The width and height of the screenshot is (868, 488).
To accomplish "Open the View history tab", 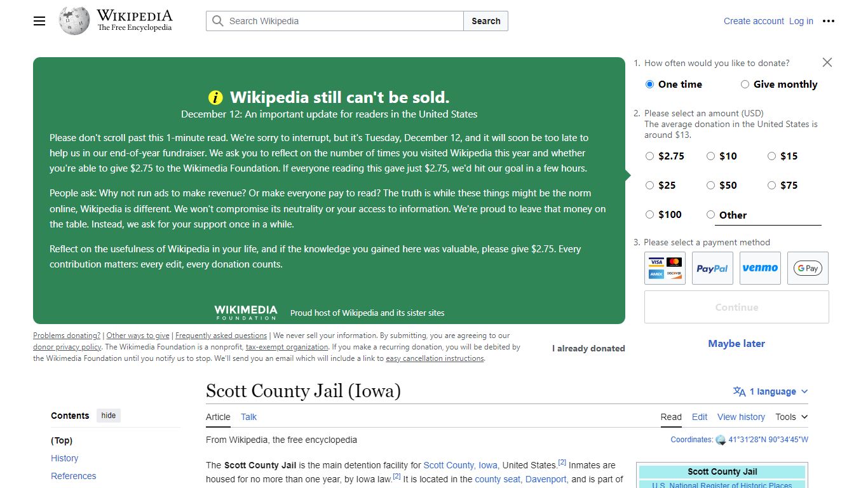I will pos(741,417).
